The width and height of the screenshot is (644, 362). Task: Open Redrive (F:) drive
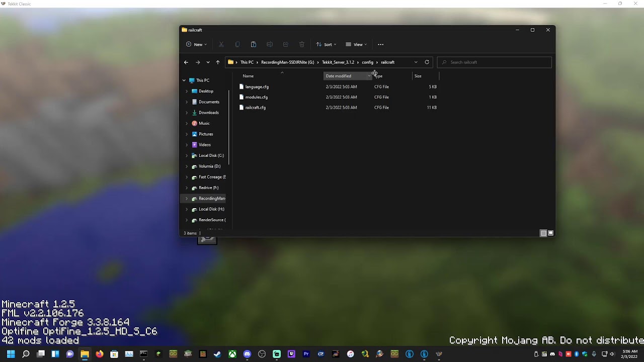208,188
